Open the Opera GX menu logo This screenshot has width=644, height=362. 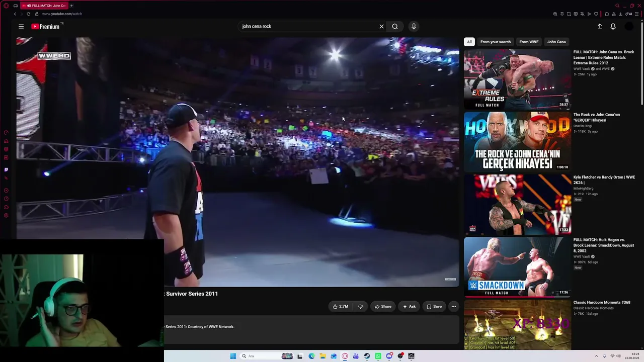(x=6, y=6)
